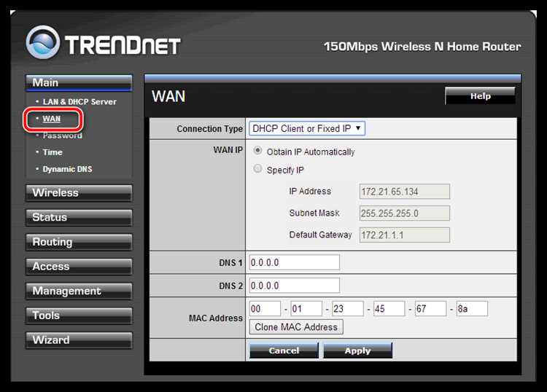Click the Apply button

pyautogui.click(x=357, y=350)
